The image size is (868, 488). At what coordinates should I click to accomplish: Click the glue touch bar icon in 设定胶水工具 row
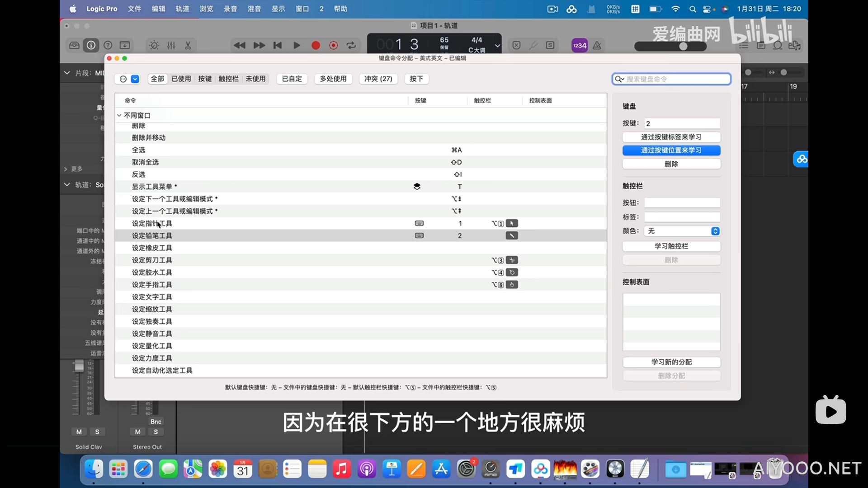click(512, 272)
